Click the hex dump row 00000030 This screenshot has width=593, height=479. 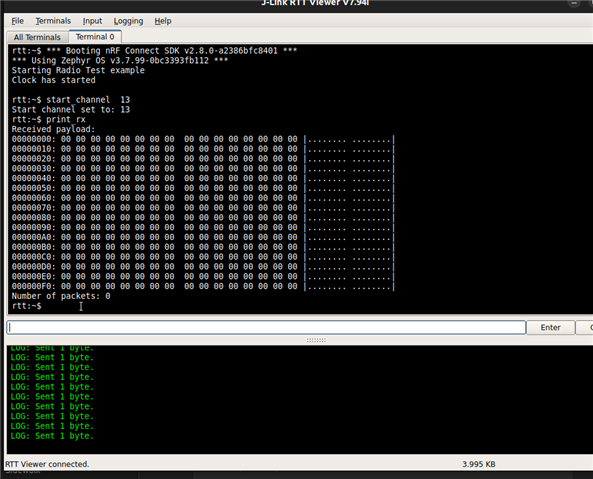point(203,169)
